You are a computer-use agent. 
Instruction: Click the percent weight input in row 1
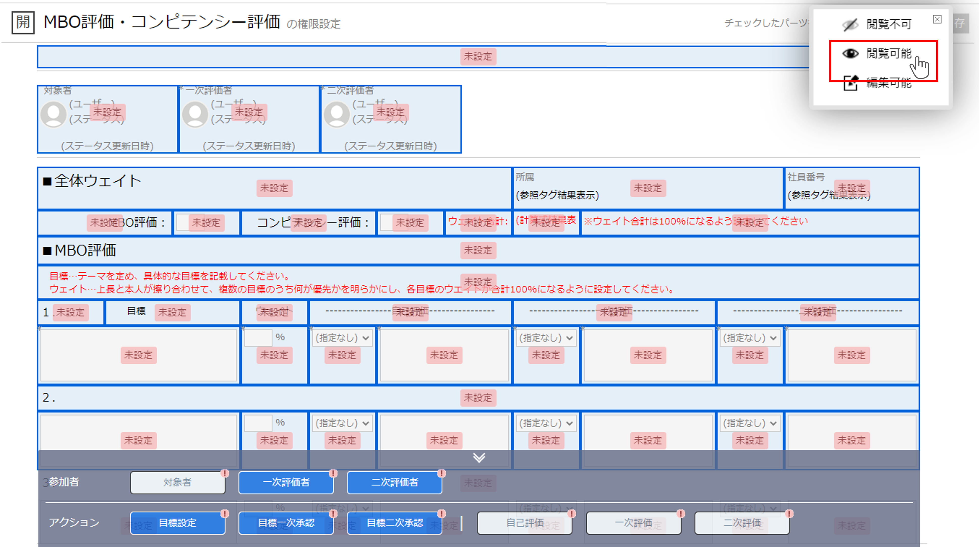pyautogui.click(x=258, y=338)
